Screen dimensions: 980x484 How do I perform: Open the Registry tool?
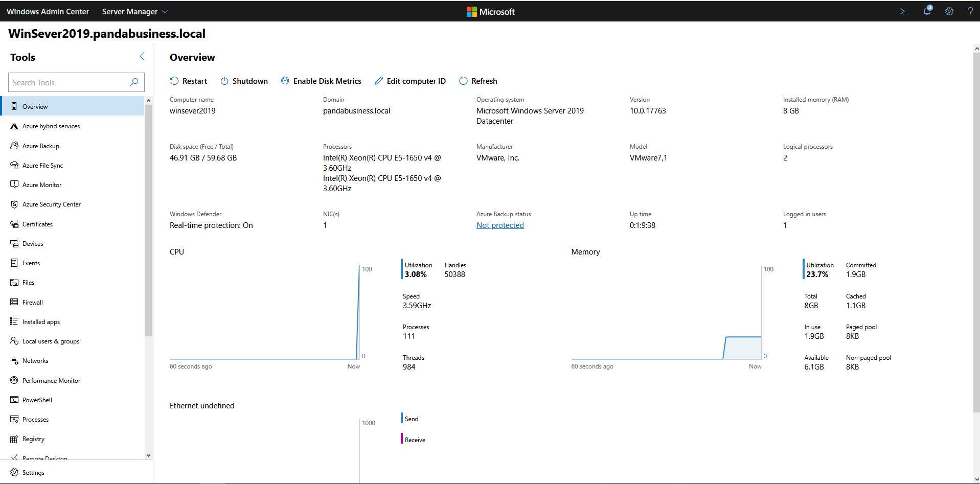point(72,439)
